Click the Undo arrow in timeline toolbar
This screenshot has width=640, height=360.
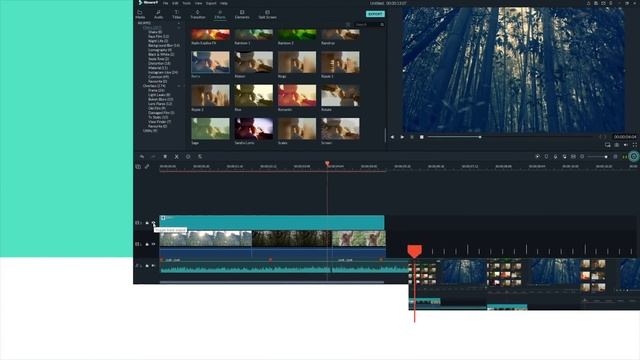tap(142, 156)
